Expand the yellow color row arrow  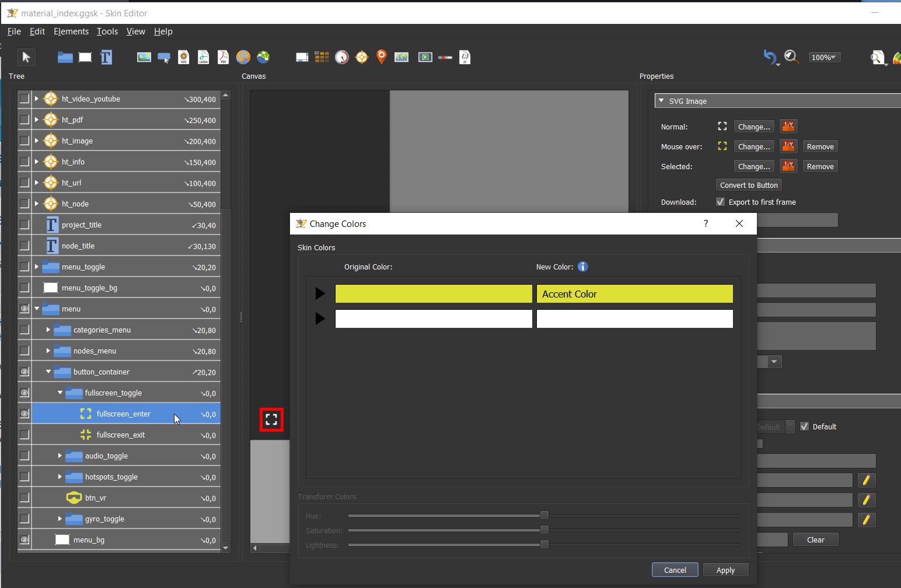(320, 293)
